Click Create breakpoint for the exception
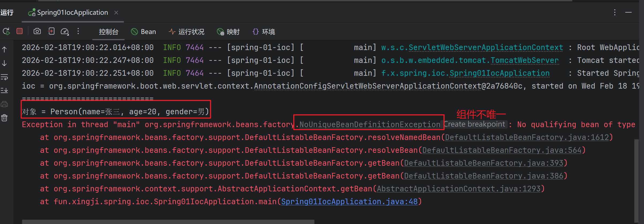The width and height of the screenshot is (644, 224). (474, 124)
